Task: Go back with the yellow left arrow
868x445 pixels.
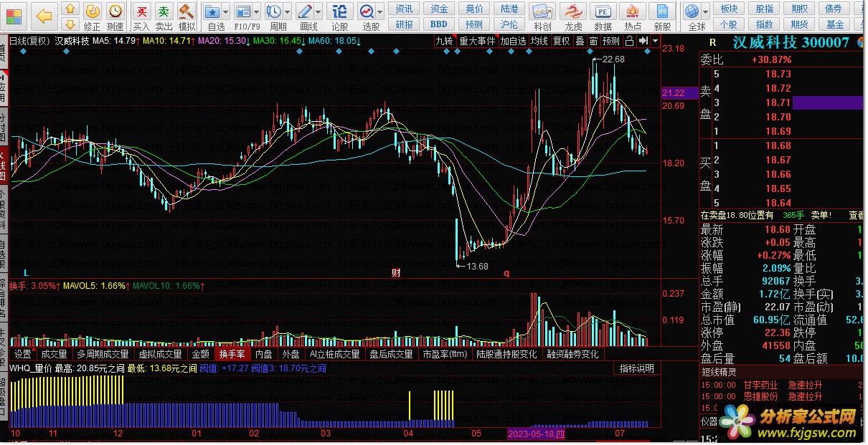Action: [44, 16]
